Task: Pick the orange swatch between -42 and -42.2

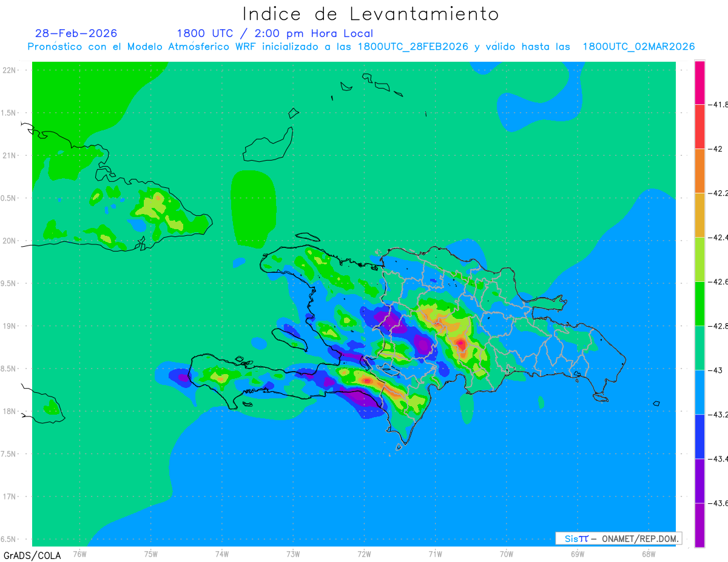Action: click(x=699, y=170)
